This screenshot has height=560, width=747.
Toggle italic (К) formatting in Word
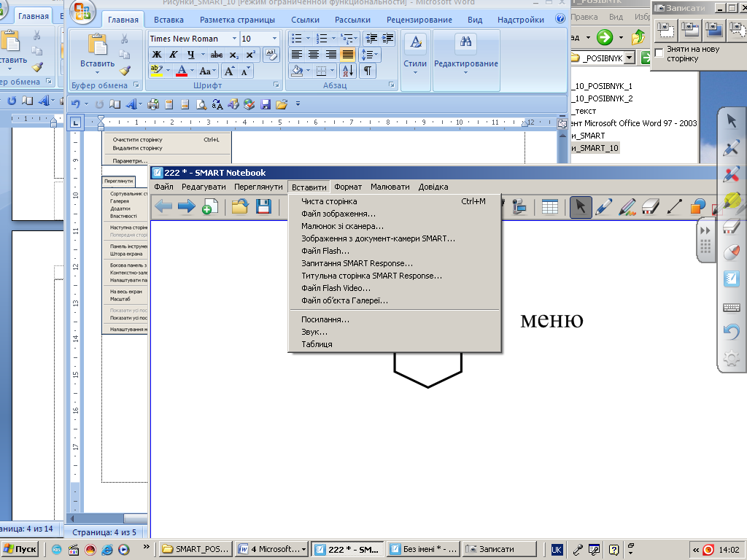coord(173,55)
